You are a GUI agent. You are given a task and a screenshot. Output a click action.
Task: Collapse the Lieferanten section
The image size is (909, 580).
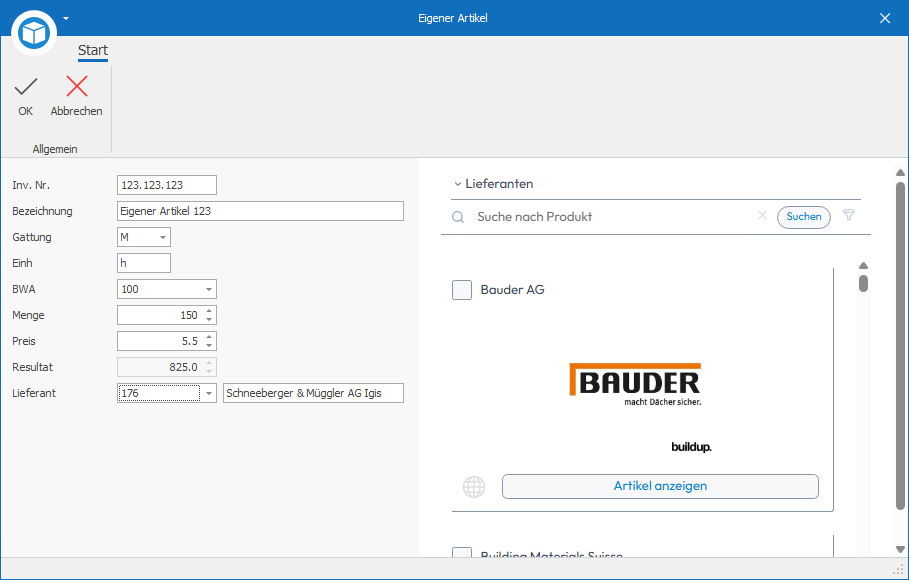(457, 184)
